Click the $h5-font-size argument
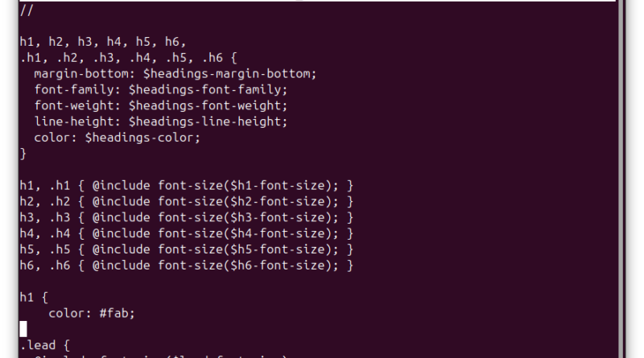644x358 pixels. pos(278,249)
